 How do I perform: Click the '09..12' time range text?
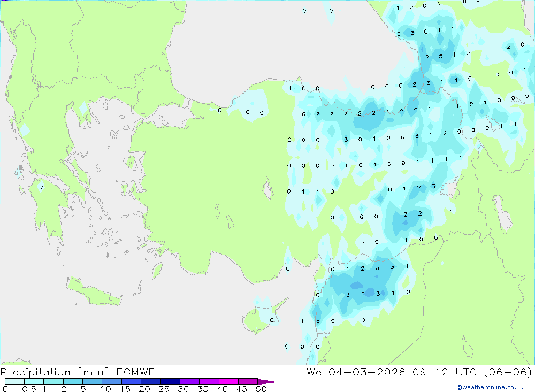pos(430,372)
